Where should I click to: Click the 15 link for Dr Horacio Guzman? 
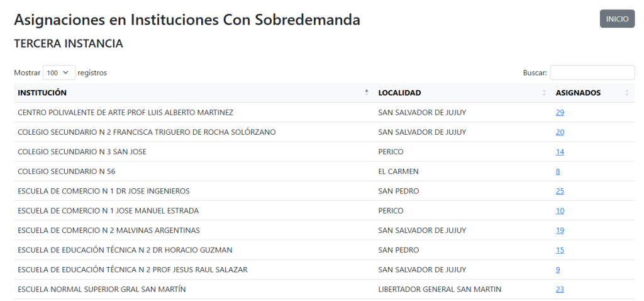point(560,250)
